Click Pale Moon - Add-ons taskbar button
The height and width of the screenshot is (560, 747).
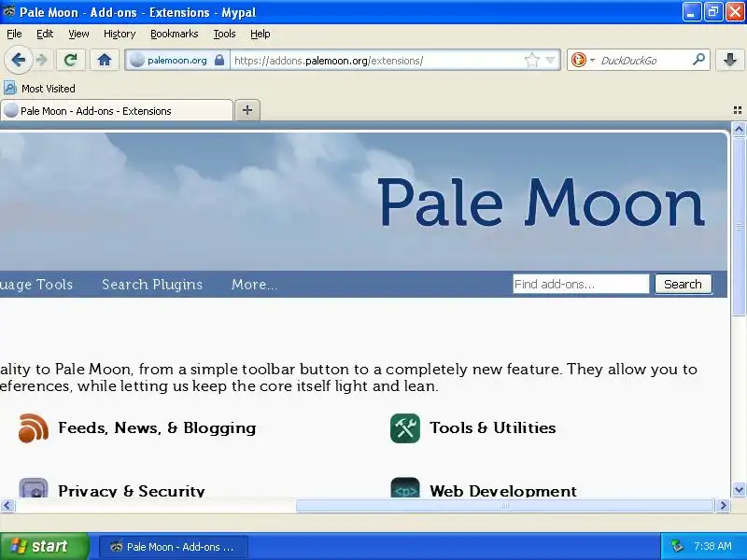[x=174, y=547]
